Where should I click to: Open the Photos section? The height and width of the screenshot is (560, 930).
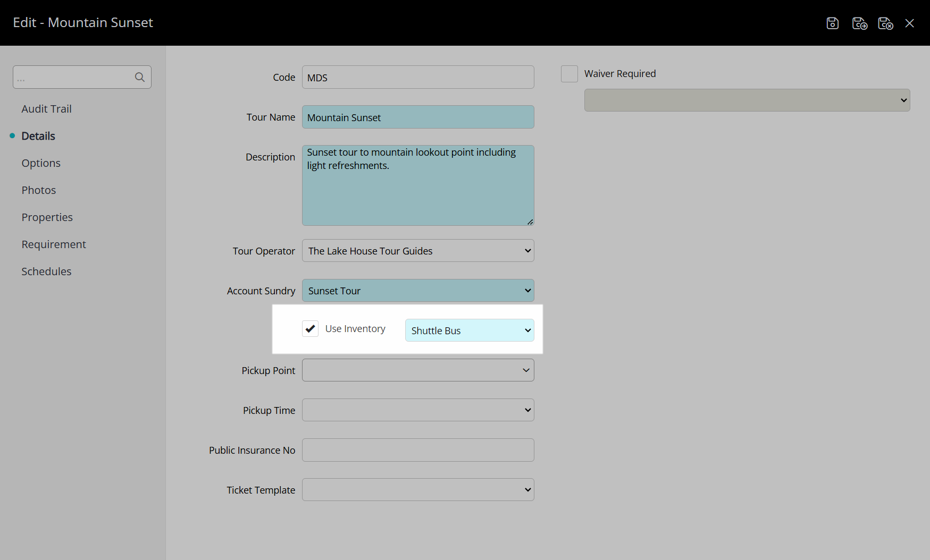[39, 190]
